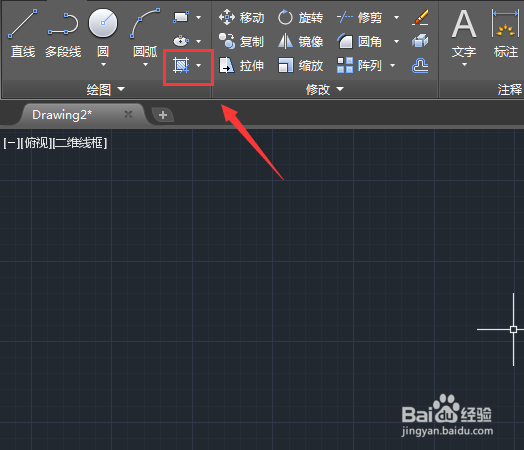524x450 pixels.
Task: Click the Array (阵列) tool
Action: [x=359, y=65]
